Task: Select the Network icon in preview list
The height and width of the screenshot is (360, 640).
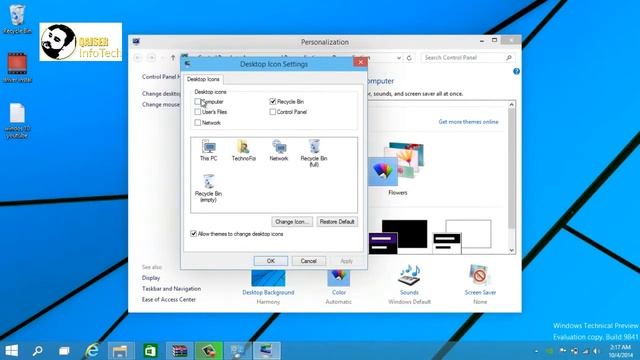Action: tap(279, 150)
